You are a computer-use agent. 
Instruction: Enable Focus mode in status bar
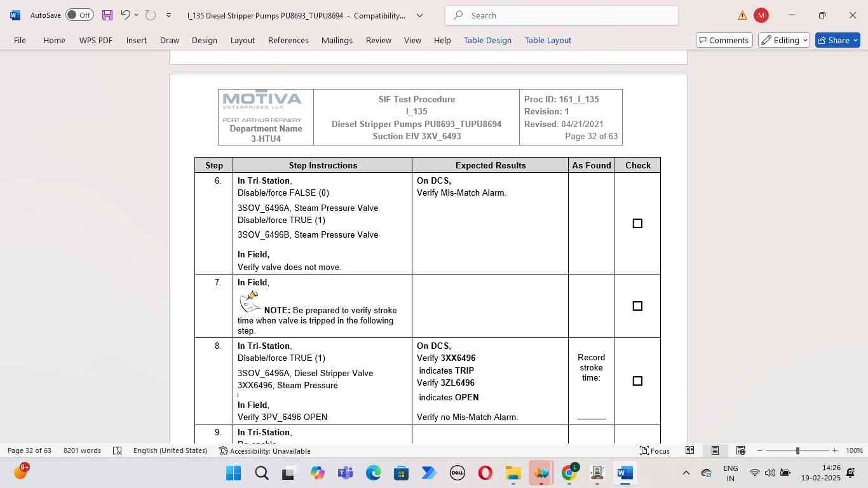[654, 451]
